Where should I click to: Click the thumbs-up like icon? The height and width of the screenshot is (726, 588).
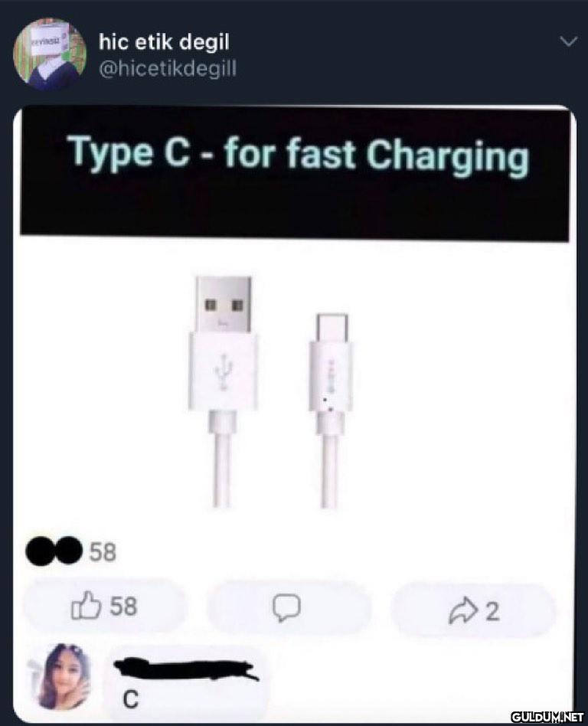tap(86, 606)
